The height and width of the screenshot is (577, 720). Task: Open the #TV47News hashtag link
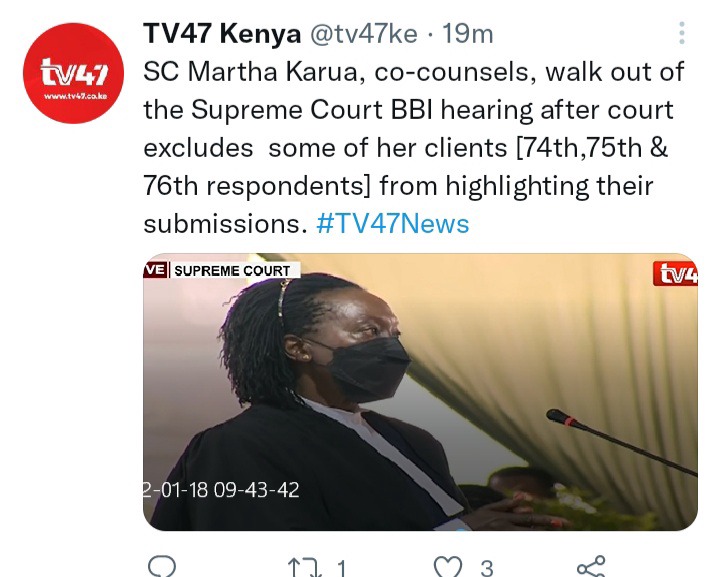[x=393, y=224]
